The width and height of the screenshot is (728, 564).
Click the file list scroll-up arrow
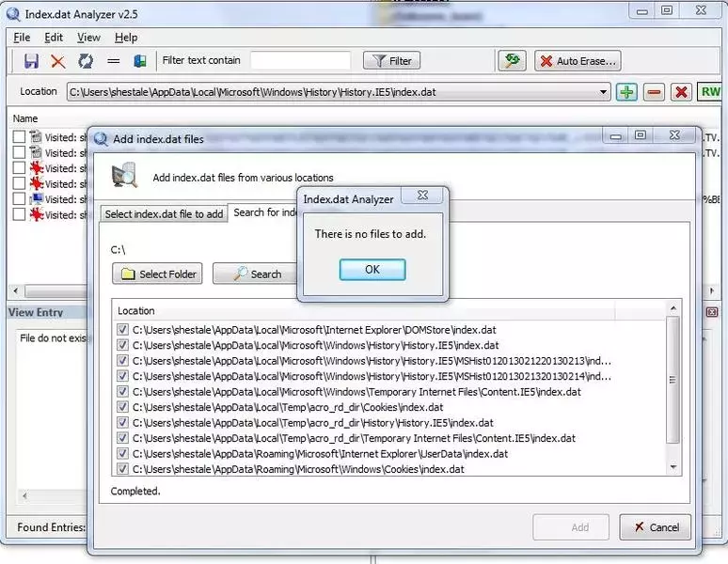(673, 308)
